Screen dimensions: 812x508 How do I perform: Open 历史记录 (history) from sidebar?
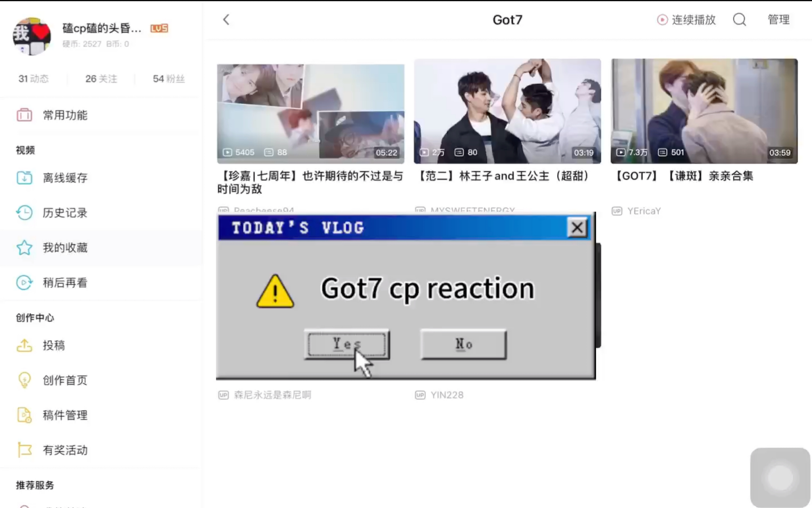tap(24, 213)
